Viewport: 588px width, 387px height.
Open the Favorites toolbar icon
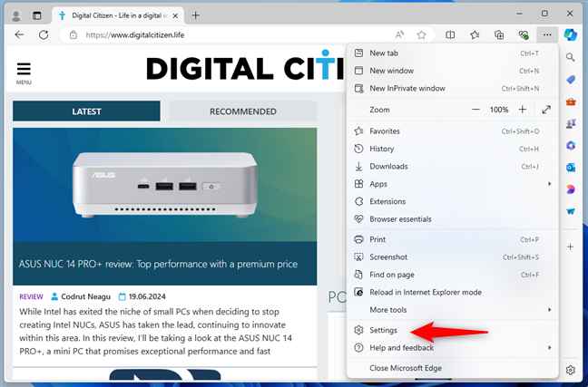pyautogui.click(x=475, y=34)
